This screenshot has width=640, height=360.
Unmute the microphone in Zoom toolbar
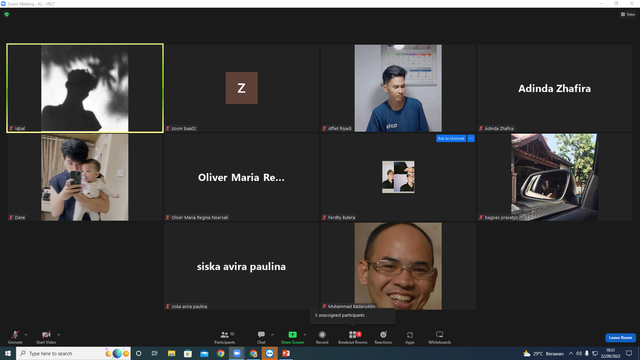pyautogui.click(x=15, y=337)
